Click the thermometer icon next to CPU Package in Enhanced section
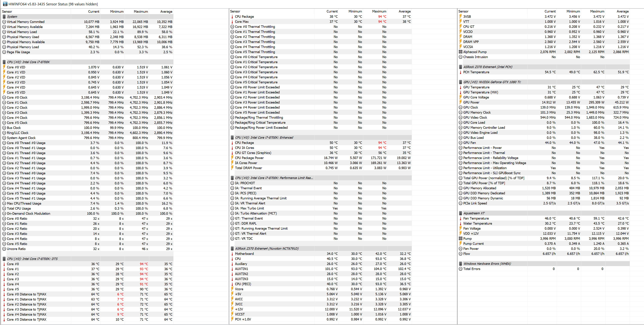Image resolution: width=644 pixels, height=325 pixels. [x=232, y=143]
